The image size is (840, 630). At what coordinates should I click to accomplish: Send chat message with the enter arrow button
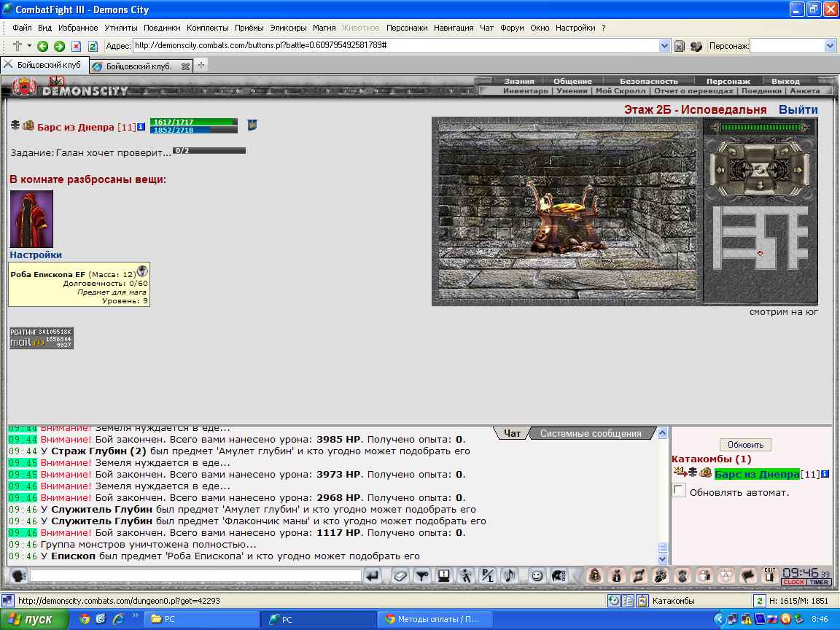[x=373, y=576]
